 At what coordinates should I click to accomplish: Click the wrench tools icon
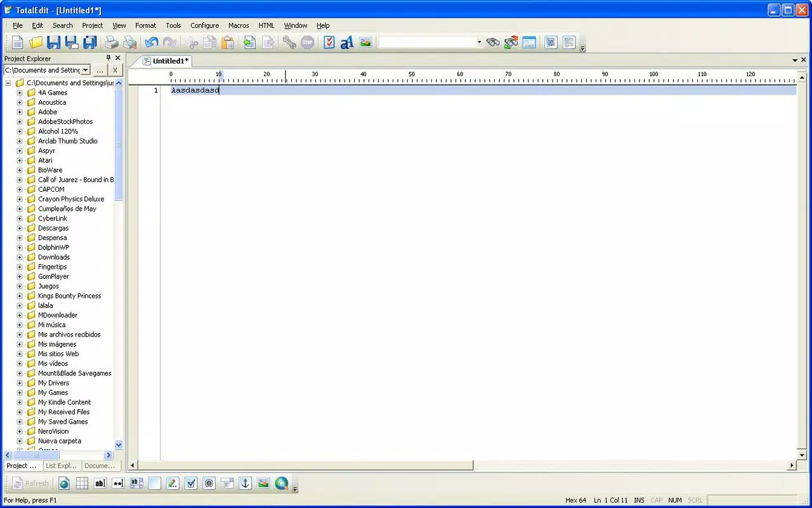(289, 43)
